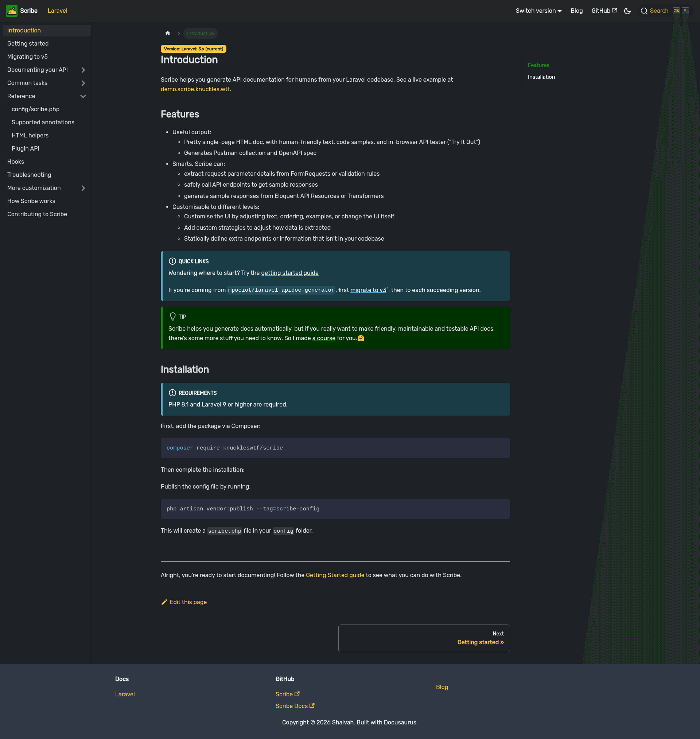Click the php artisan vendor:publish code block
This screenshot has width=700, height=739.
click(335, 509)
